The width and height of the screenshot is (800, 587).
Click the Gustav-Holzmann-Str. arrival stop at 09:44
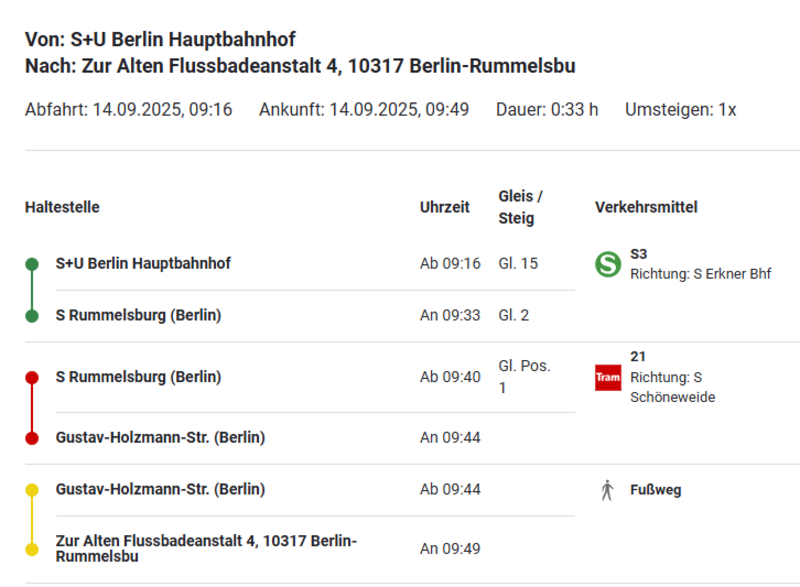(x=160, y=438)
